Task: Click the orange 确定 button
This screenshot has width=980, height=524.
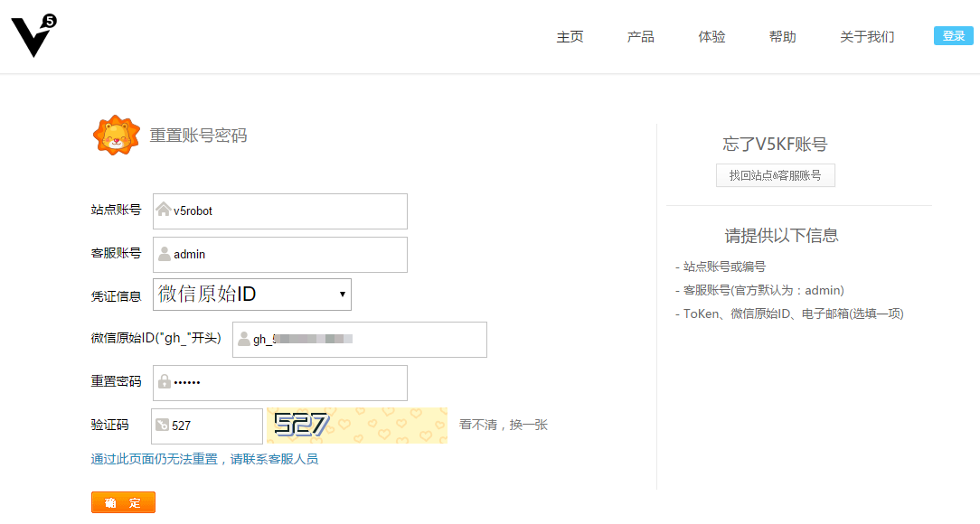Action: [123, 502]
